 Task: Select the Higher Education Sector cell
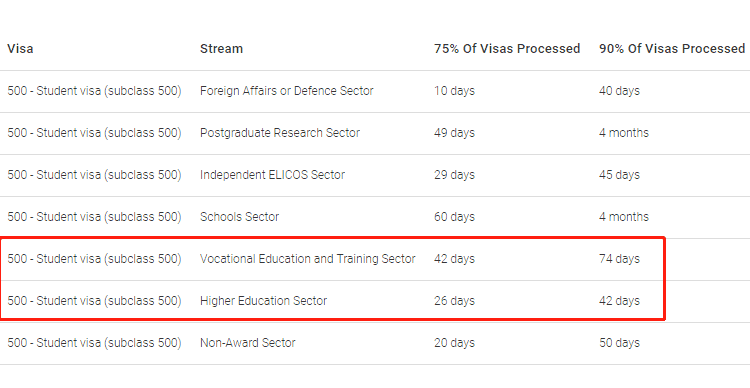(x=264, y=301)
